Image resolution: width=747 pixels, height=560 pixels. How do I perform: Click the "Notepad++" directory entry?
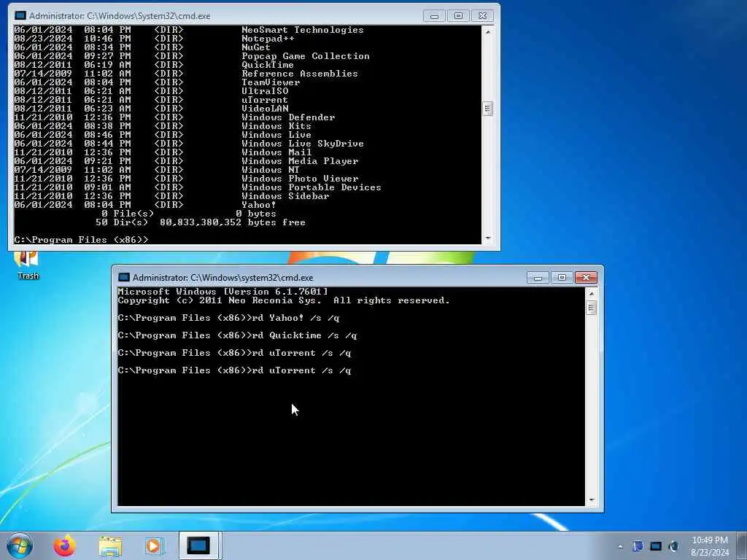tap(268, 39)
